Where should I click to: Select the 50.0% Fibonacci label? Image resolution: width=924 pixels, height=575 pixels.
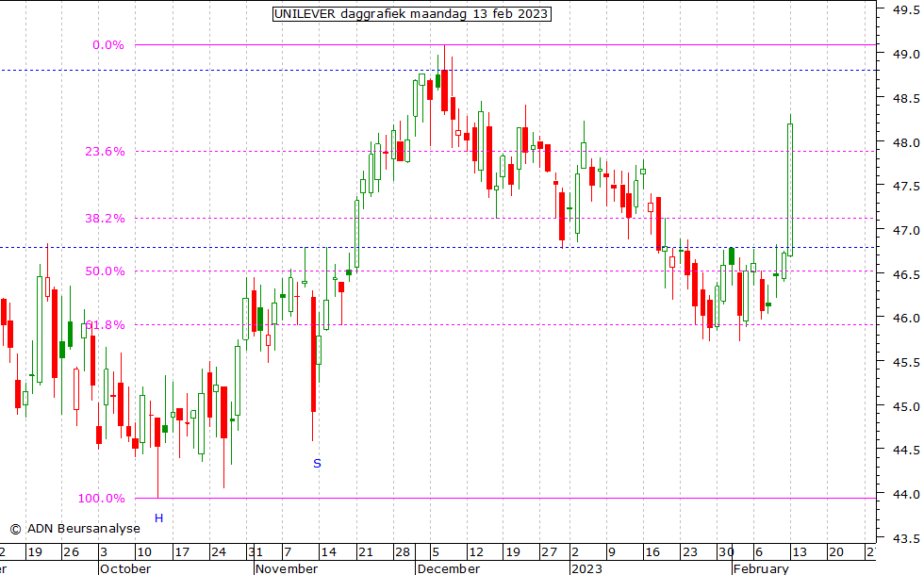105,271
